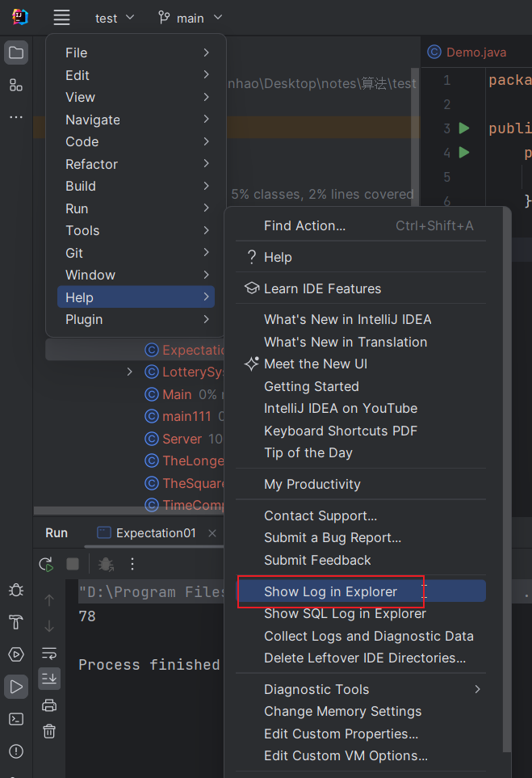Toggle Scroll to End in Run console
Viewport: 532px width, 778px height.
49,679
